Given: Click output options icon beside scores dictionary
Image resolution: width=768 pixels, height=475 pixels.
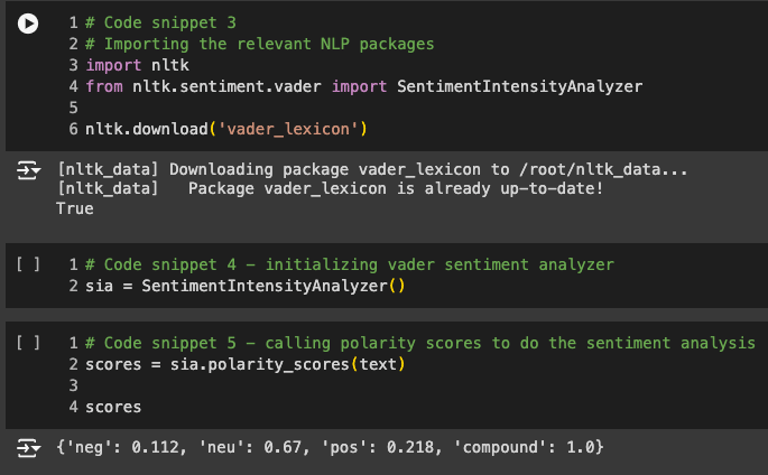Looking at the screenshot, I should [x=28, y=446].
